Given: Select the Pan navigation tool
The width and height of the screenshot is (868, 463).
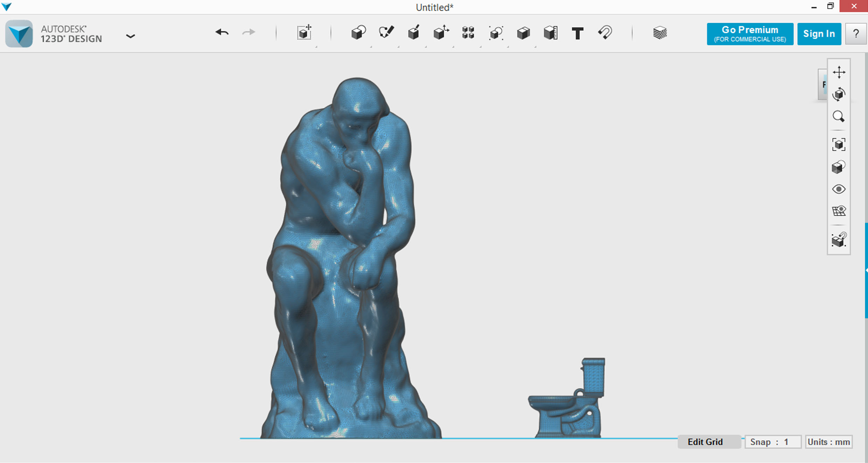Looking at the screenshot, I should [x=839, y=72].
